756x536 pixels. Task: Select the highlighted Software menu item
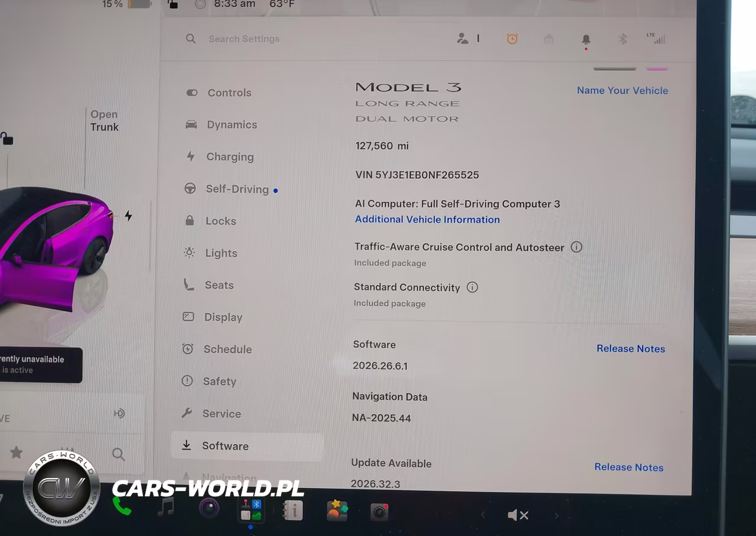[247, 446]
